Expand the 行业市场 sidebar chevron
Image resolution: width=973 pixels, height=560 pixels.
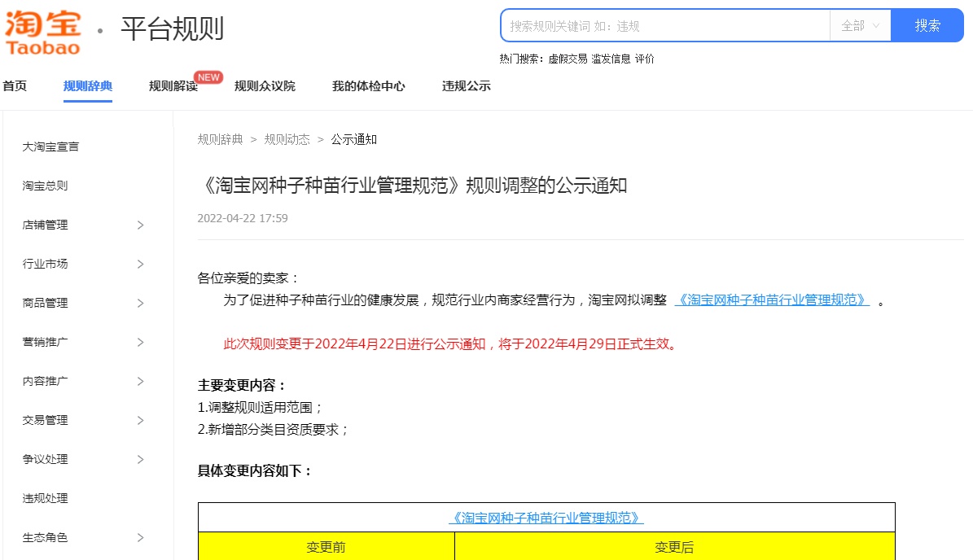140,265
